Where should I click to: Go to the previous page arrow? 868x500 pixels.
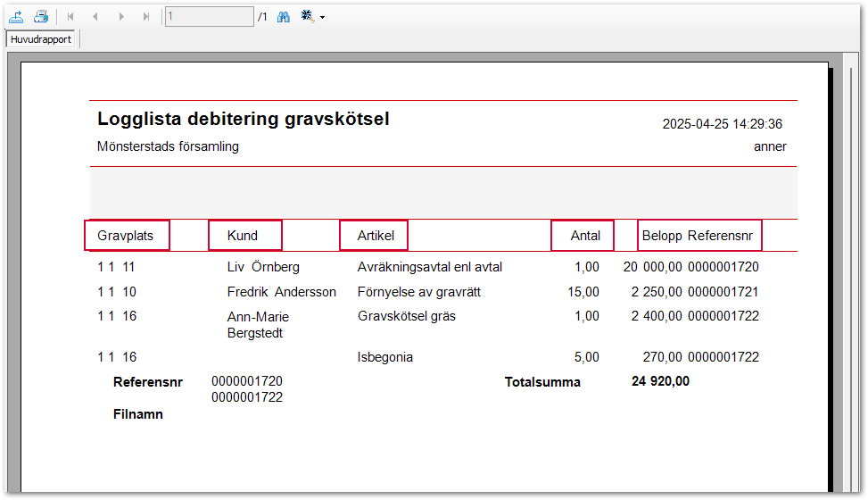[x=95, y=17]
